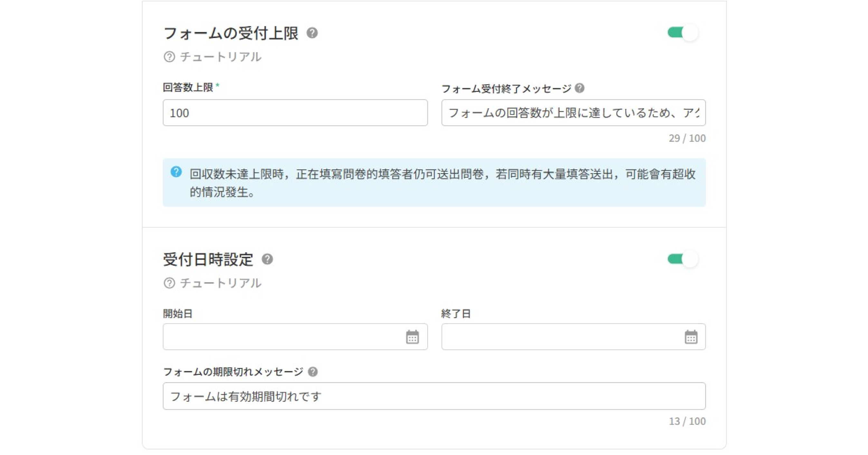Click the 受付日時設定 heading text

click(x=208, y=260)
